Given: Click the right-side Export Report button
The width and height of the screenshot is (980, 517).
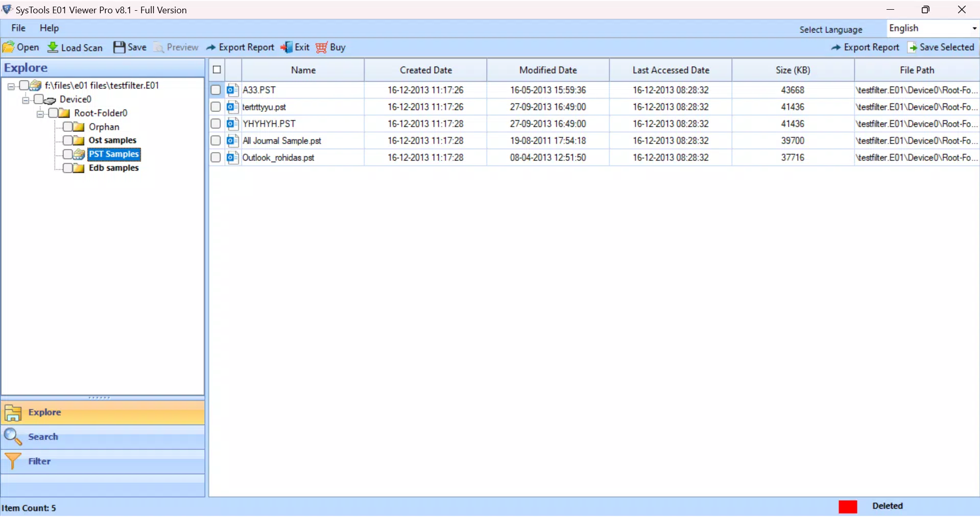Looking at the screenshot, I should pyautogui.click(x=865, y=48).
